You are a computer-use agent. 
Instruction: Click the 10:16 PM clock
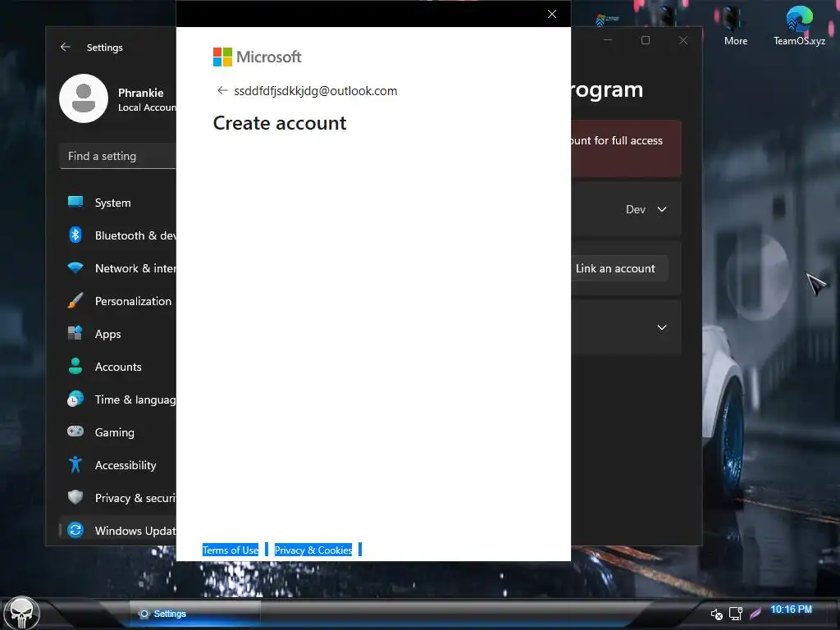pyautogui.click(x=792, y=609)
